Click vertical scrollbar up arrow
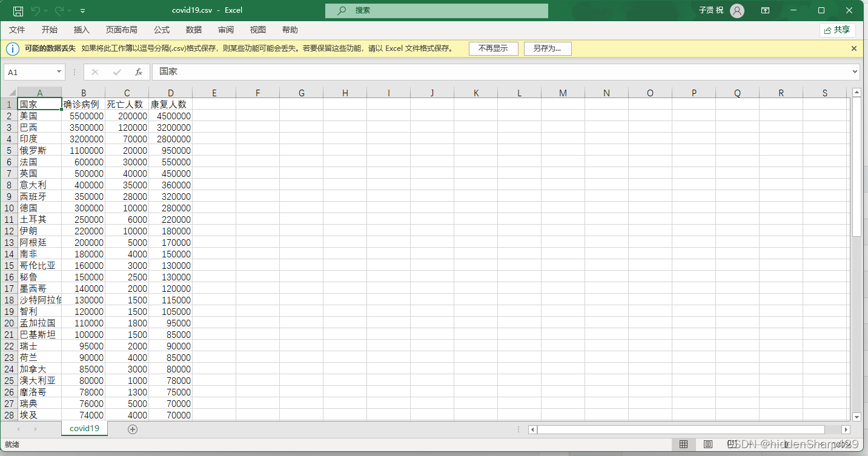 [x=856, y=92]
